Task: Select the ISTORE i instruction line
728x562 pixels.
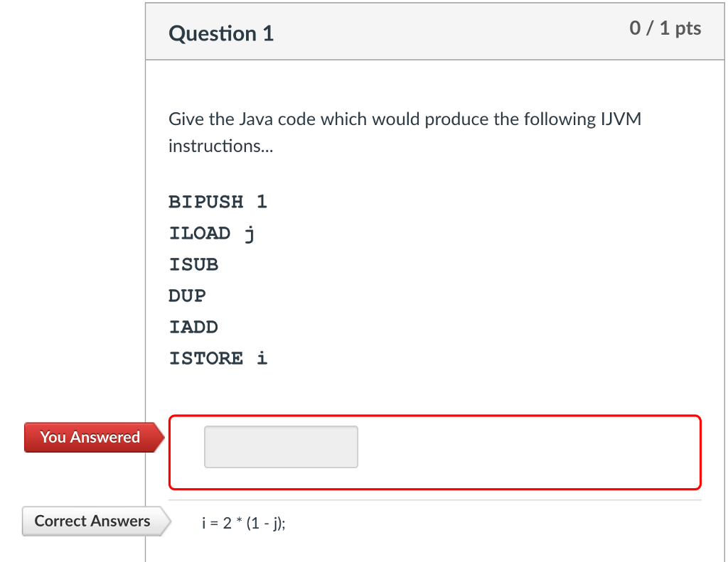Action: (218, 358)
